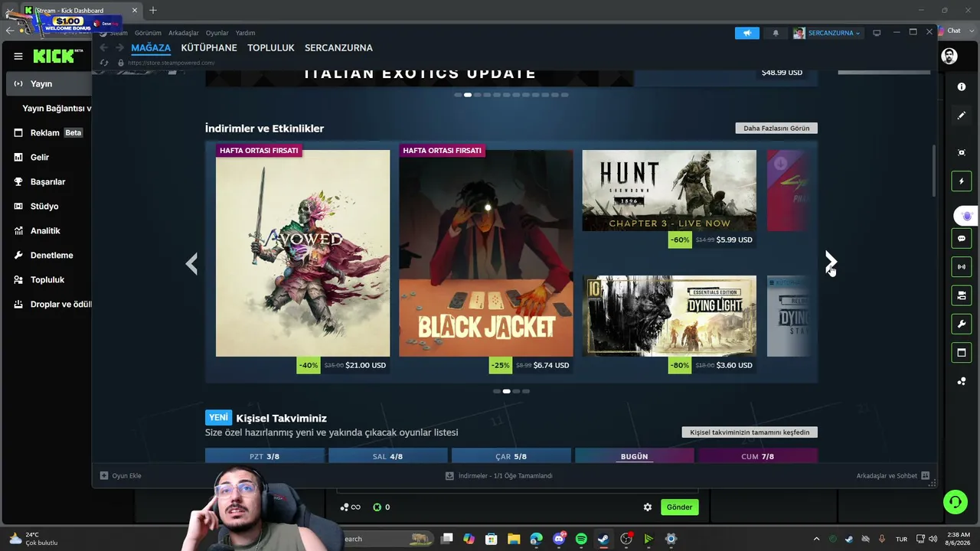Select PZT 3/8 calendar day
Image resolution: width=980 pixels, height=551 pixels.
click(x=264, y=456)
